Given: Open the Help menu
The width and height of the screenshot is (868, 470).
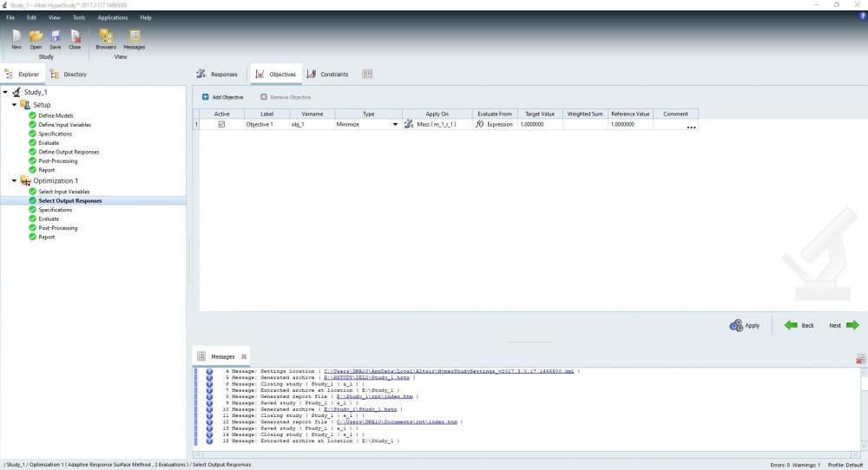Looking at the screenshot, I should point(146,17).
